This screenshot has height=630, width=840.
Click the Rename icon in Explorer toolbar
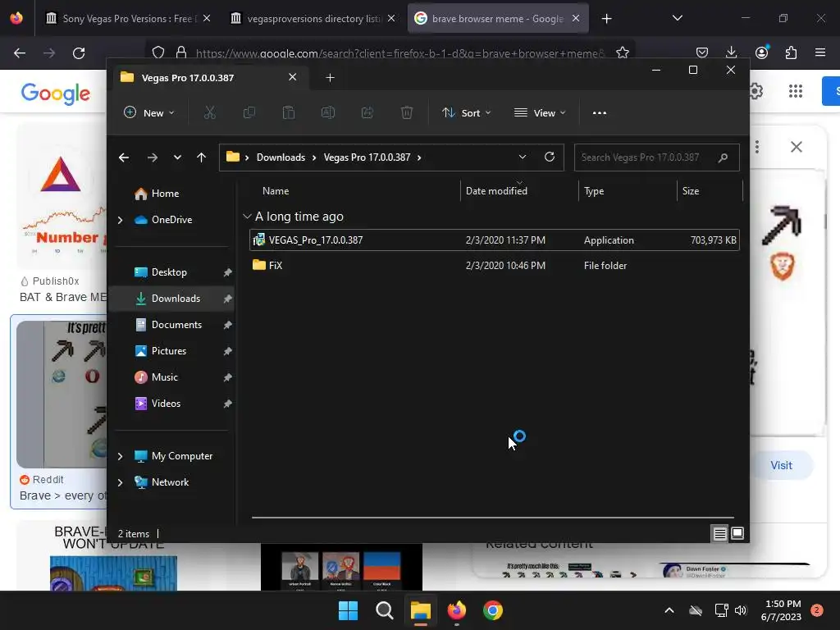click(x=328, y=113)
